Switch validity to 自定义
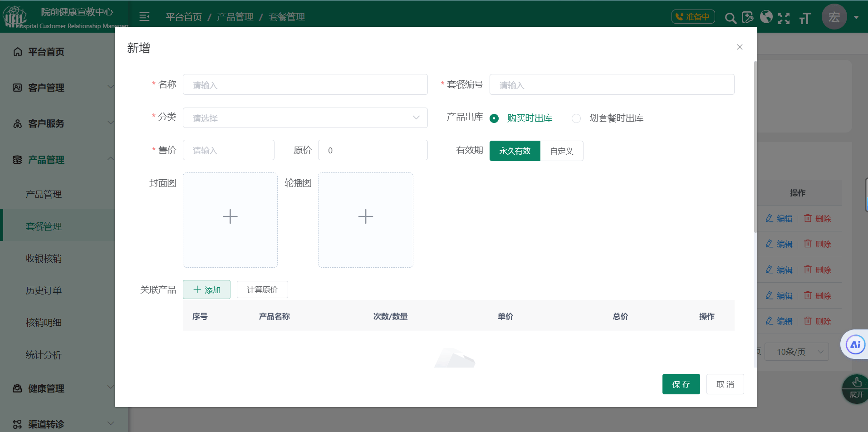Screen dimensions: 868x432 (x=562, y=151)
